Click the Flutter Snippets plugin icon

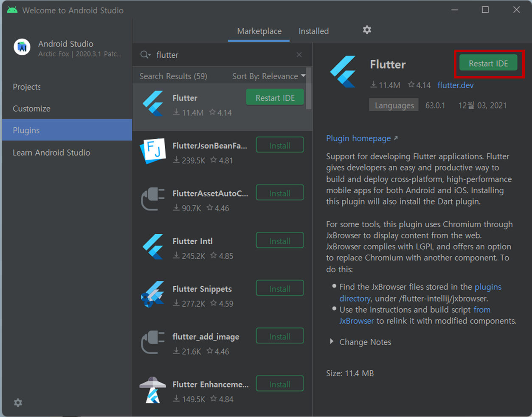pos(152,294)
